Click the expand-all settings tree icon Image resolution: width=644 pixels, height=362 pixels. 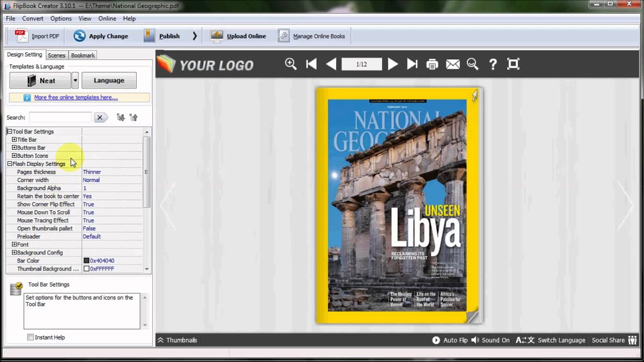coord(121,117)
